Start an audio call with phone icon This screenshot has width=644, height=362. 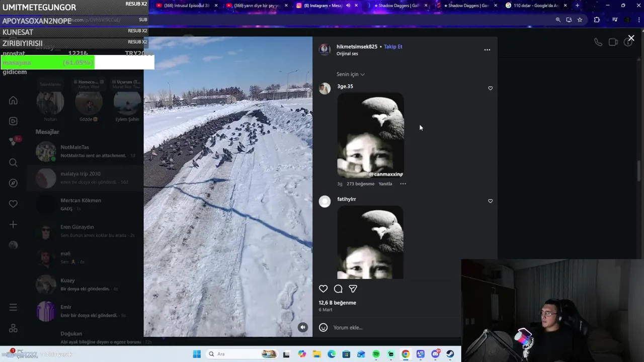coord(598,42)
